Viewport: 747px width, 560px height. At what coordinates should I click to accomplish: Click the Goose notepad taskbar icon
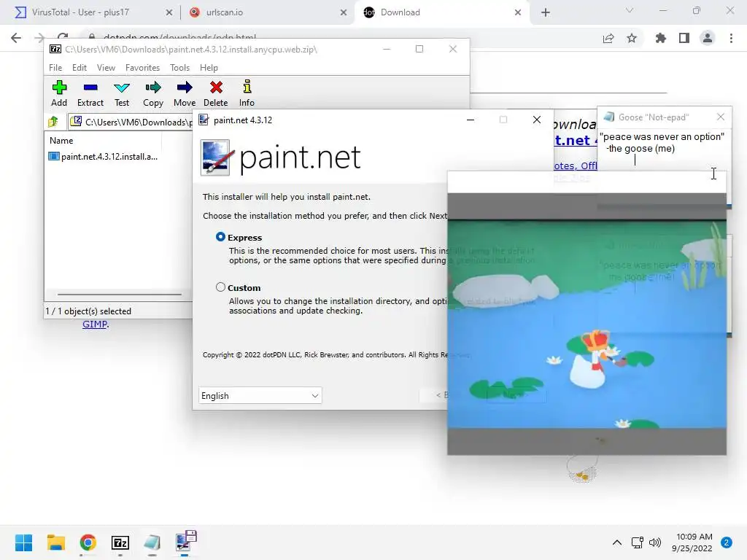click(x=152, y=542)
